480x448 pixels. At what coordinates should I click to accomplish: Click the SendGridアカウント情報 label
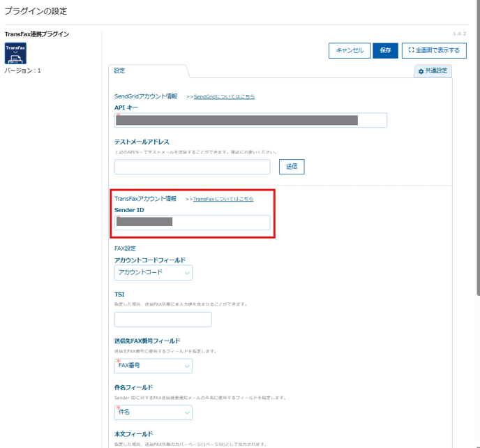click(x=146, y=96)
